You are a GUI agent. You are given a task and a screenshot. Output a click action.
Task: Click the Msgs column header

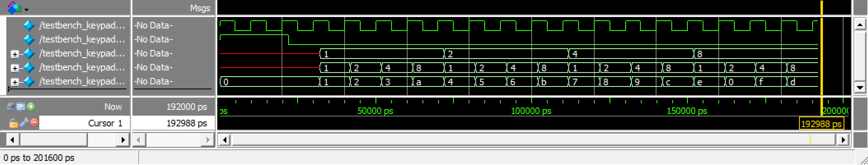200,8
